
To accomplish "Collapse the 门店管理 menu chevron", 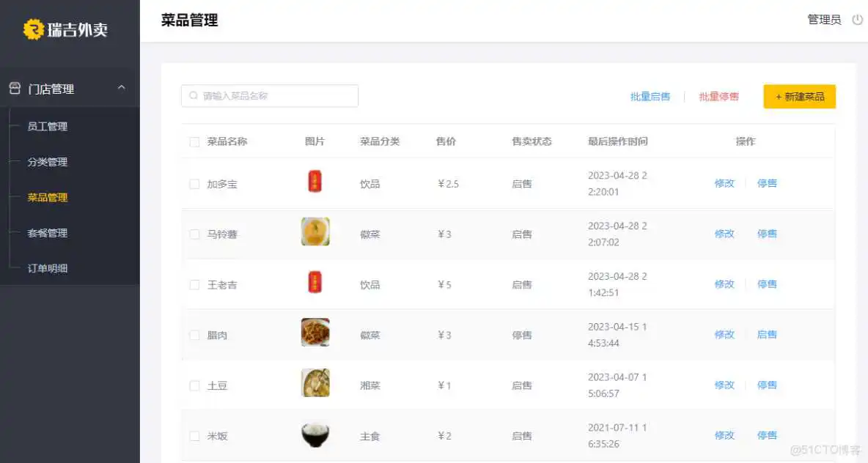I will coord(122,86).
